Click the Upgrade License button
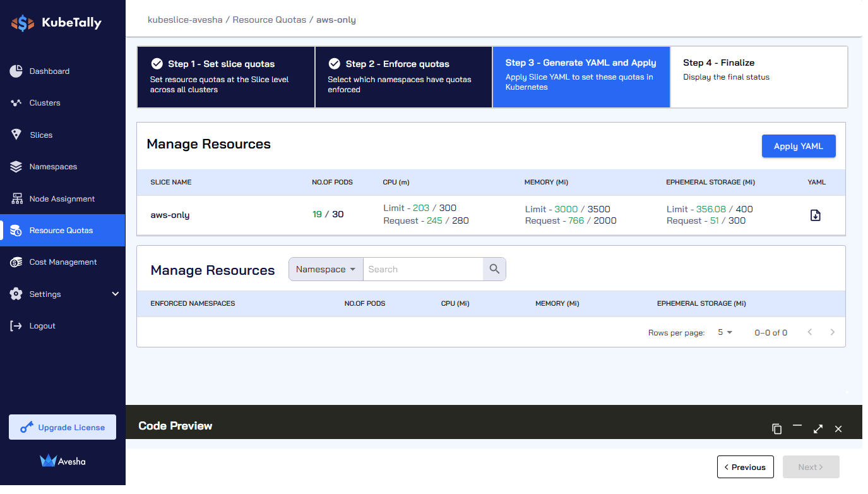The height and width of the screenshot is (494, 868). (x=62, y=427)
